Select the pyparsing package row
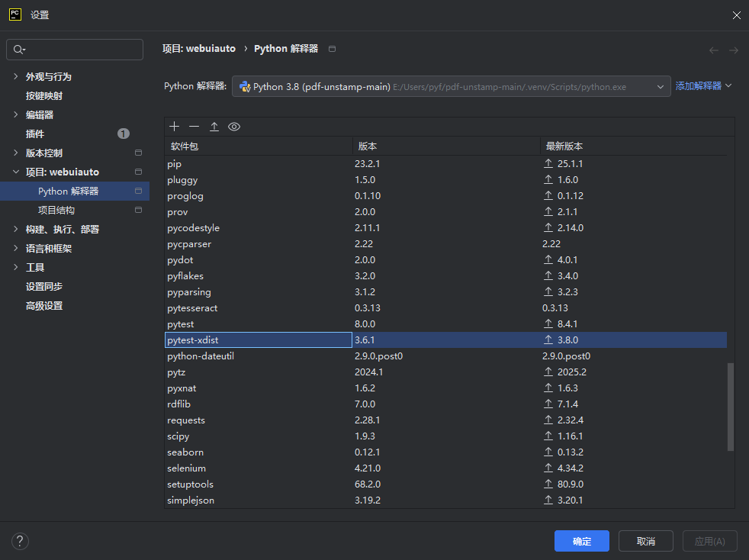 pos(445,292)
